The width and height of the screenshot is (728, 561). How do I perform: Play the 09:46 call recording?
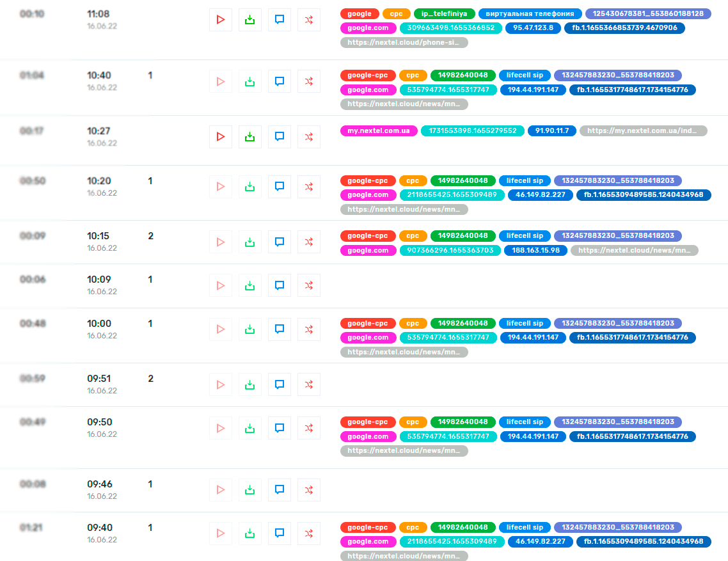(221, 490)
